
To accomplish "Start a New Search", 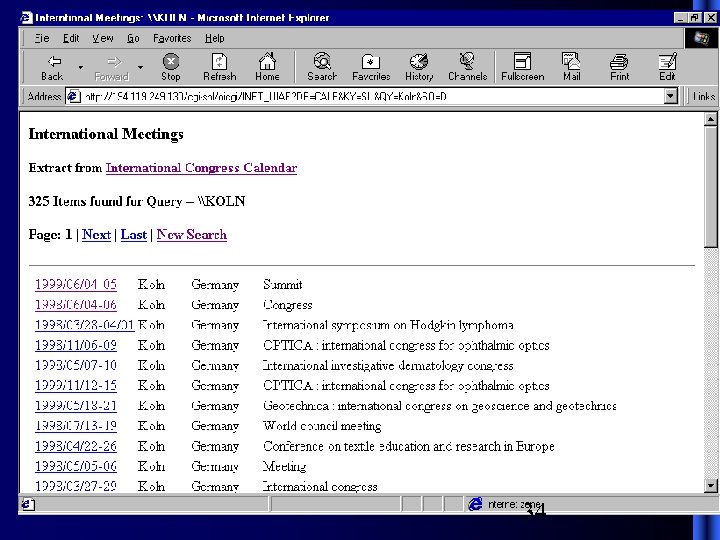I will [191, 235].
